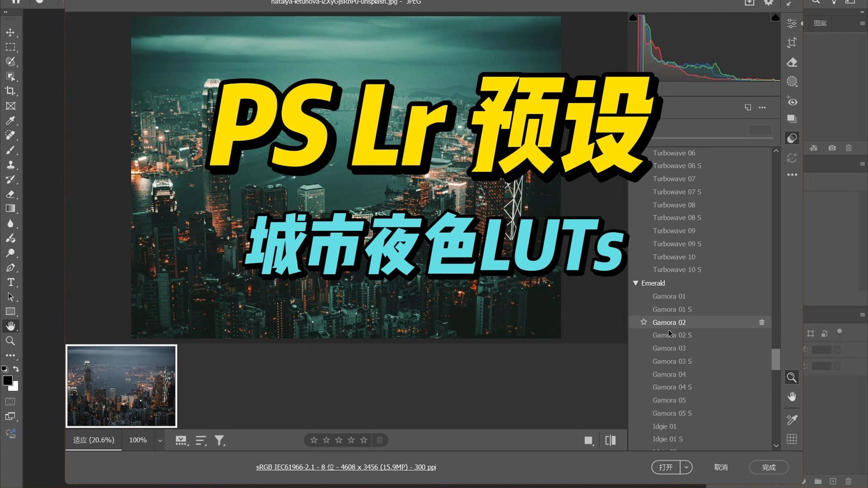The height and width of the screenshot is (488, 868).
Task: Select the Blur tool
Action: tap(10, 223)
